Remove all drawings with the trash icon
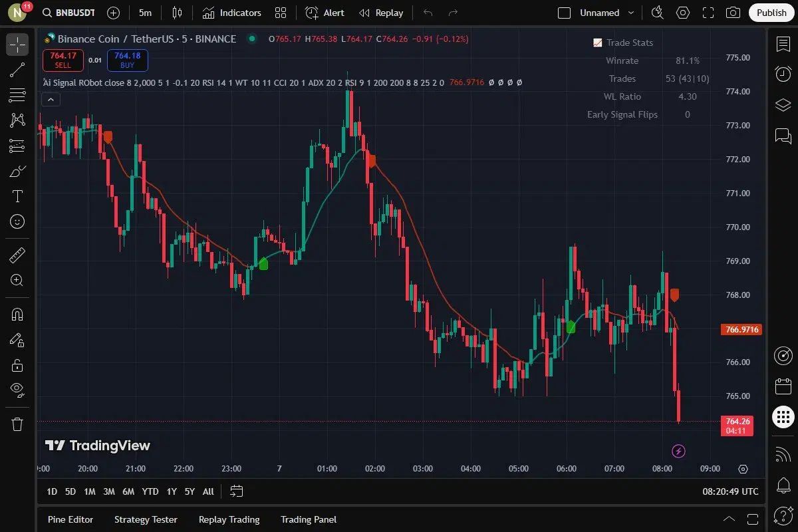The width and height of the screenshot is (798, 532). click(x=17, y=424)
